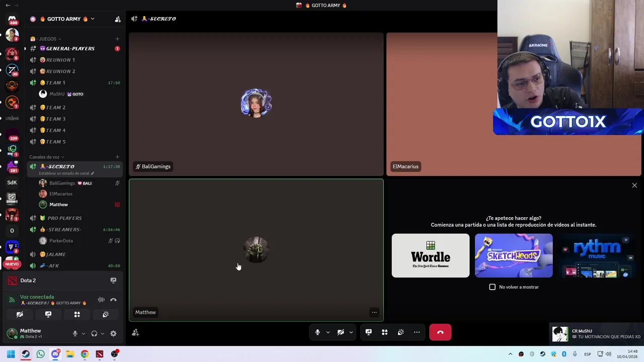Toggle camera in voice status panel

pyautogui.click(x=20, y=314)
